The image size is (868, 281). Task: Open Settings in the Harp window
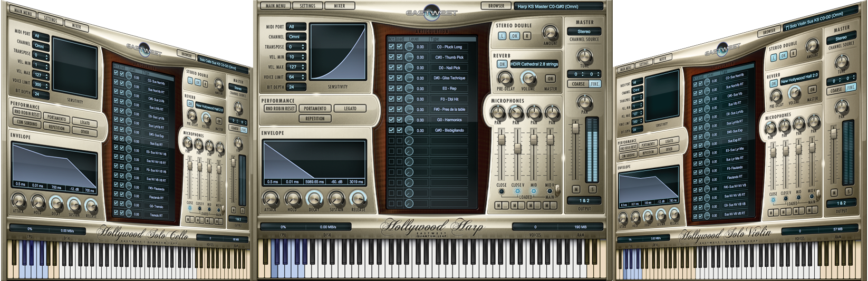(307, 6)
